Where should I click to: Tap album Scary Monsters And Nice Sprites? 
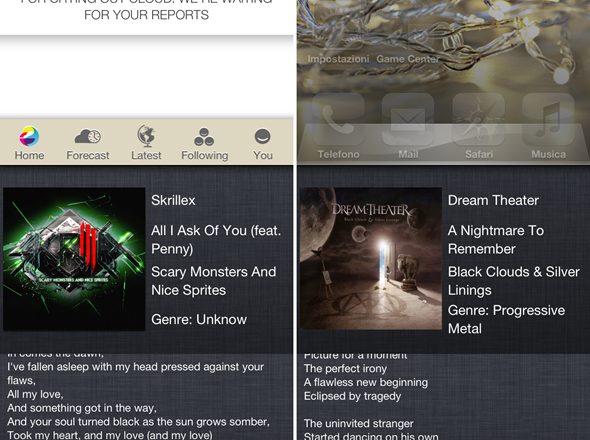[x=214, y=281]
